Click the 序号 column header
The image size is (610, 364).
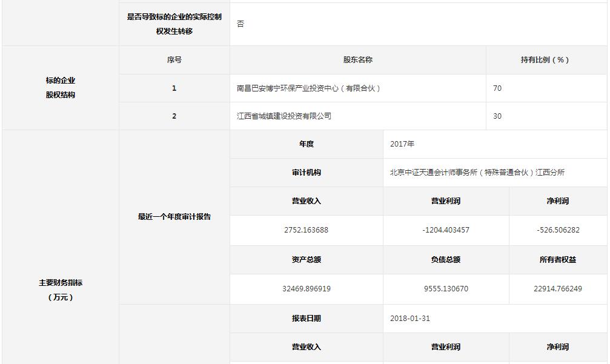tap(174, 60)
